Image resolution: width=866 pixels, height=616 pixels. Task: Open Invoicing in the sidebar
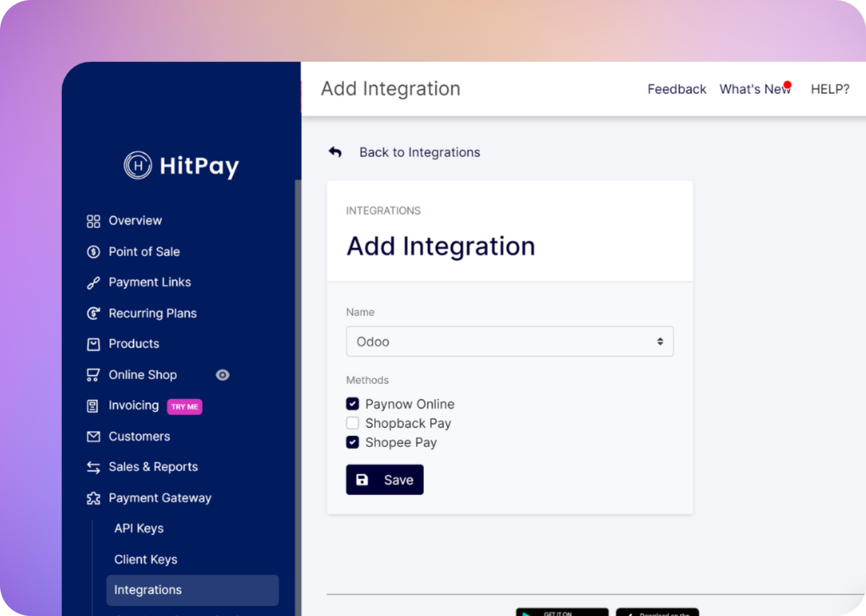tap(134, 405)
